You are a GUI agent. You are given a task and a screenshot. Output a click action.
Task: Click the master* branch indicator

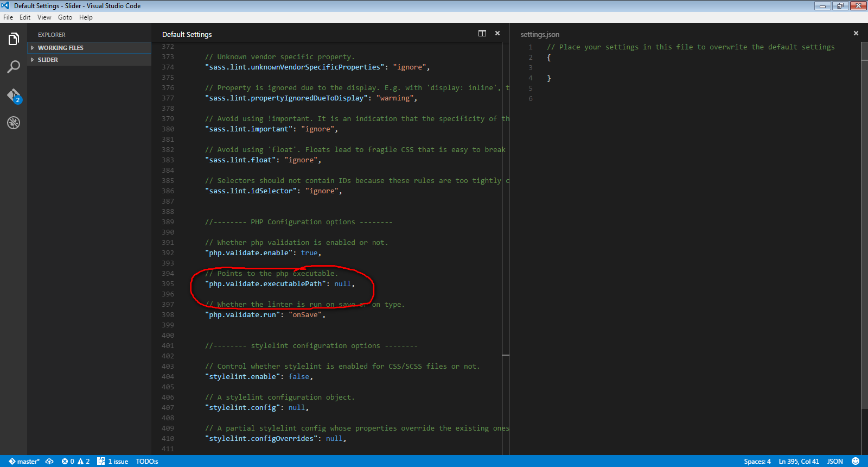(x=24, y=462)
